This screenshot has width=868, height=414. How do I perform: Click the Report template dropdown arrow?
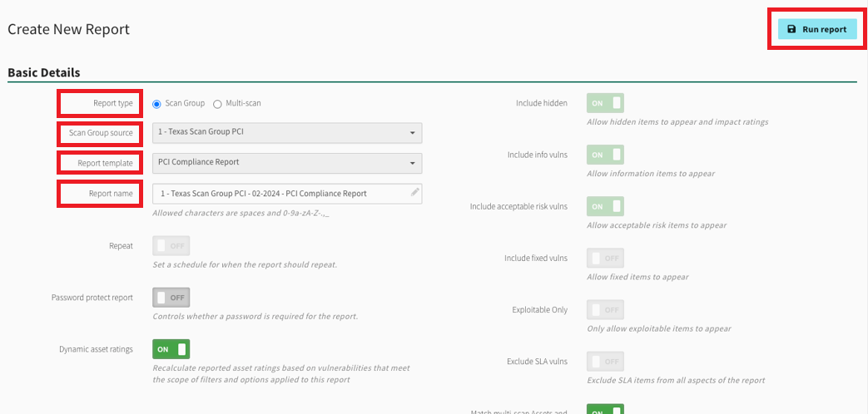click(x=412, y=163)
